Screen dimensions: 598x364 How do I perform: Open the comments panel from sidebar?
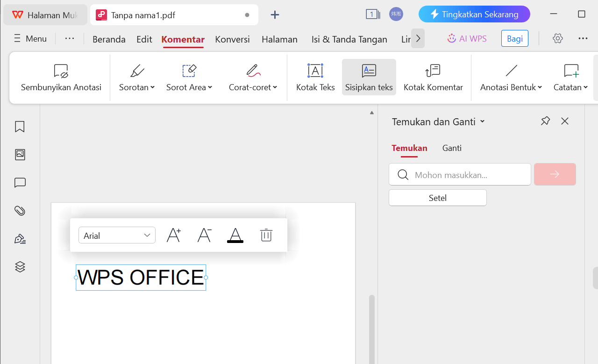(20, 182)
